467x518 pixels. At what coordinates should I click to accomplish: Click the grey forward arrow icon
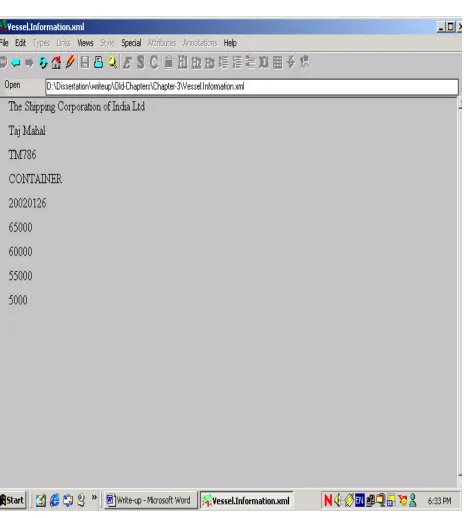[x=29, y=63]
